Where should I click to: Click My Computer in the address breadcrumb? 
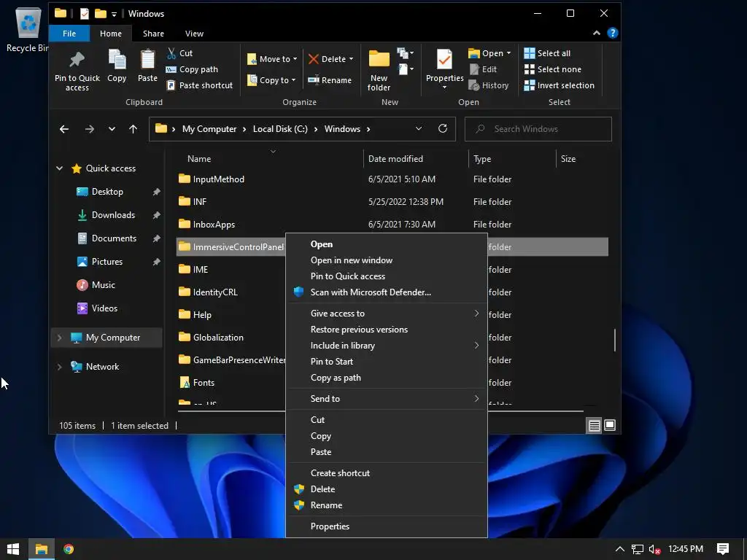pyautogui.click(x=209, y=129)
